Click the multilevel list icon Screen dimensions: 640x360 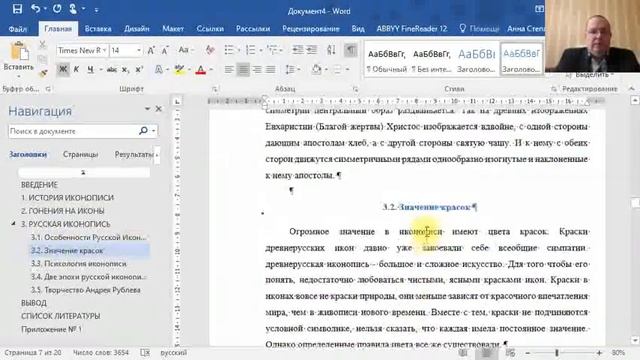pyautogui.click(x=272, y=50)
